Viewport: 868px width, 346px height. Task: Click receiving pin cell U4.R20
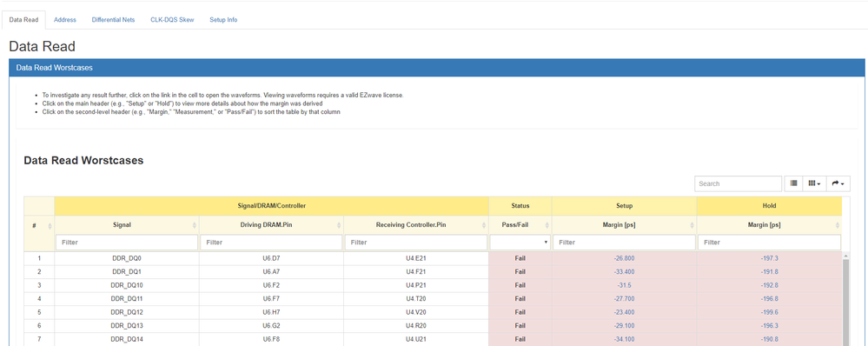coord(415,325)
